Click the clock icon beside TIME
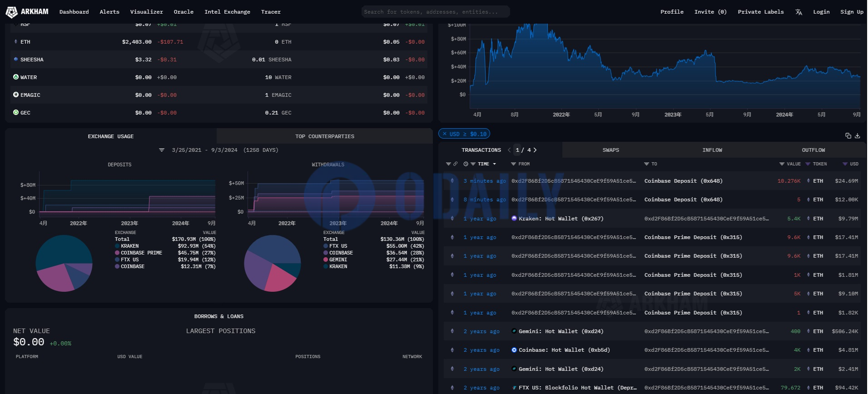868x394 pixels. click(466, 164)
